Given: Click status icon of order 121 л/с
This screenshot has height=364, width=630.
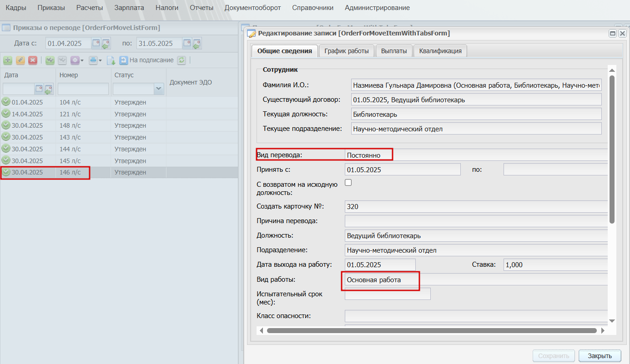Looking at the screenshot, I should coord(6,114).
